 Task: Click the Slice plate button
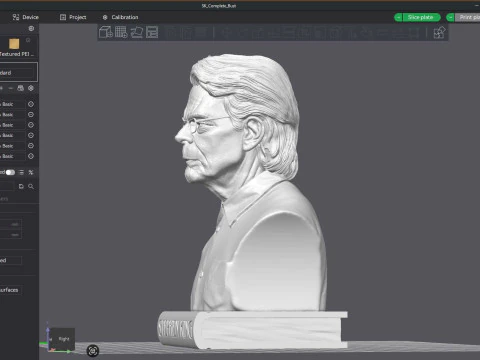tap(421, 17)
